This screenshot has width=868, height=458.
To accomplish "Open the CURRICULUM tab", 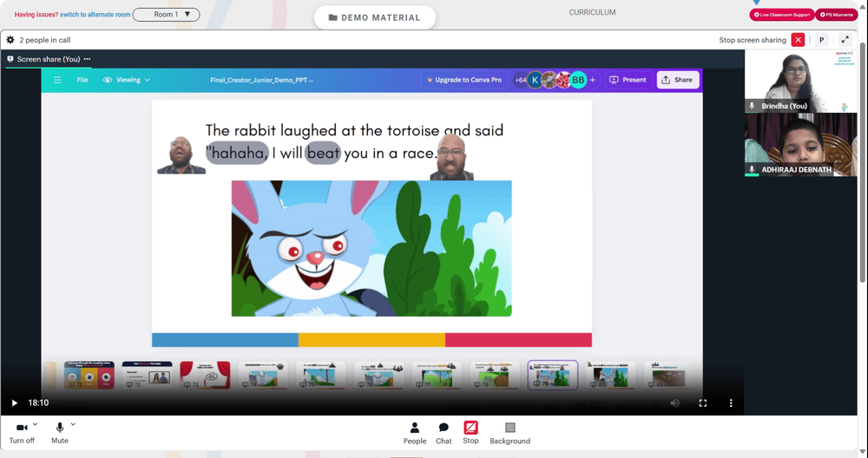I will [592, 12].
